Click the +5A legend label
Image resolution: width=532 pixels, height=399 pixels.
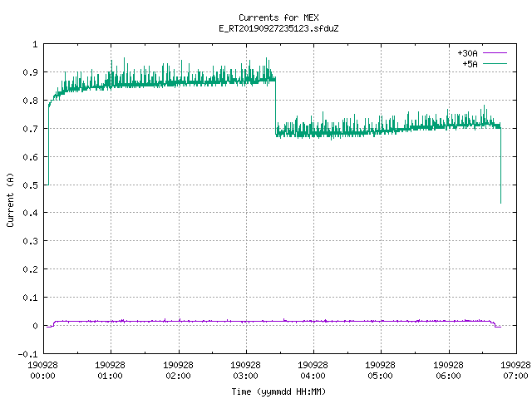coord(470,64)
